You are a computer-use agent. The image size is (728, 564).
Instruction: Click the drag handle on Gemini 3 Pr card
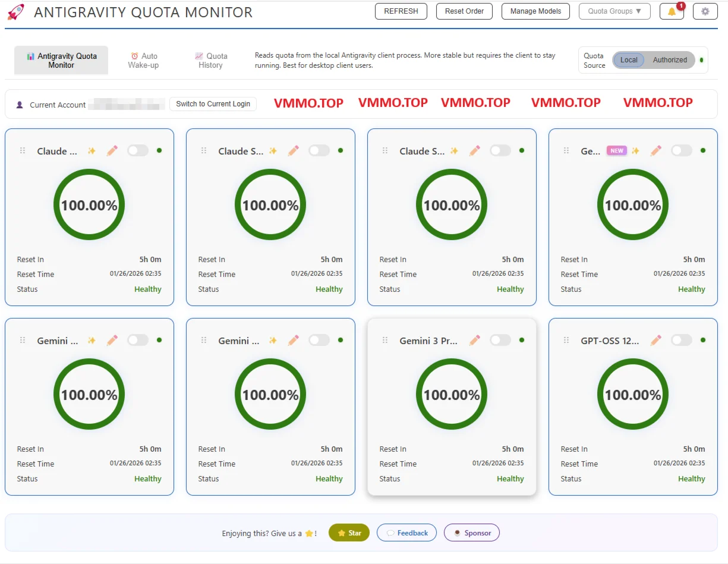coord(385,340)
